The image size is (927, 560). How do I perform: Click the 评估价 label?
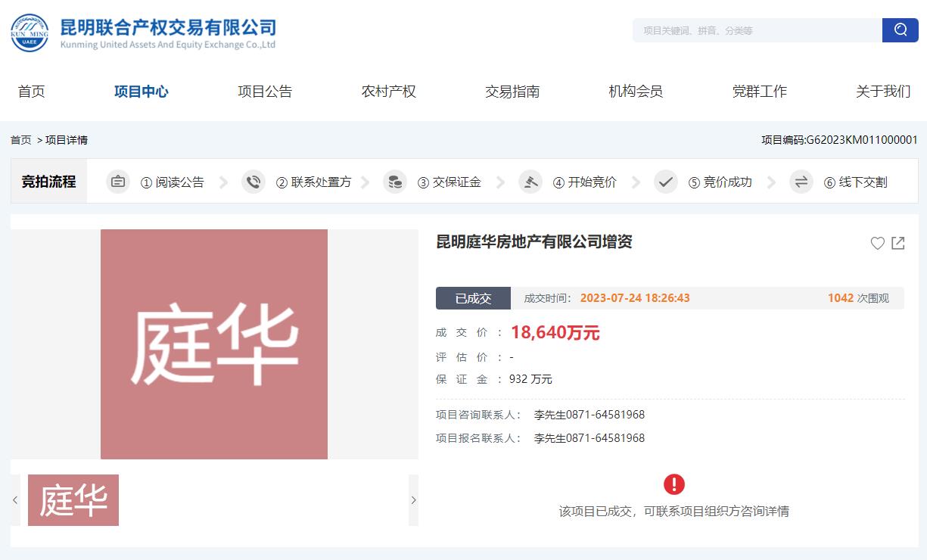click(x=462, y=357)
